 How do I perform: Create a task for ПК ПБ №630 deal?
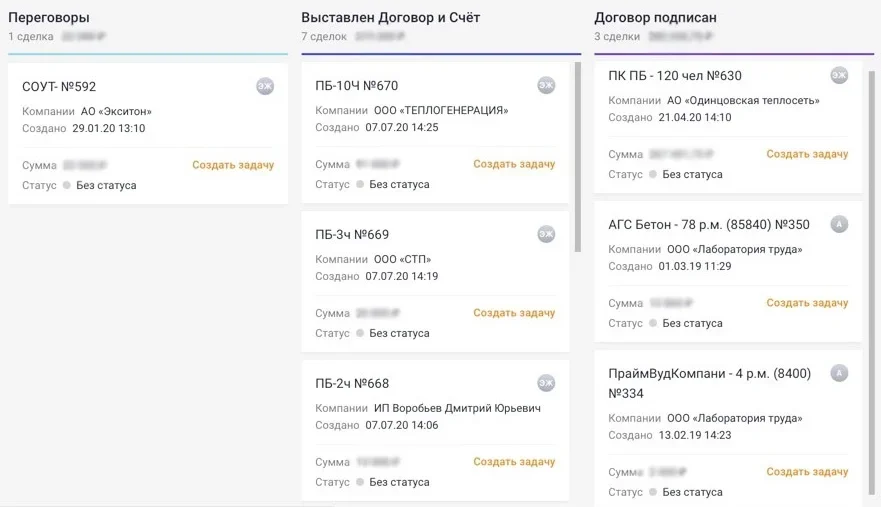pos(807,154)
